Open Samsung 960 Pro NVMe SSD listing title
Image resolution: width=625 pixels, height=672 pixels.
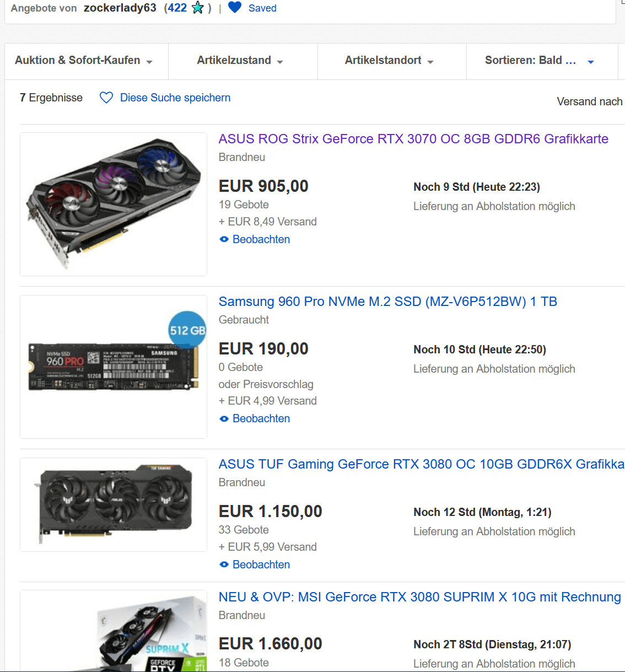point(388,302)
